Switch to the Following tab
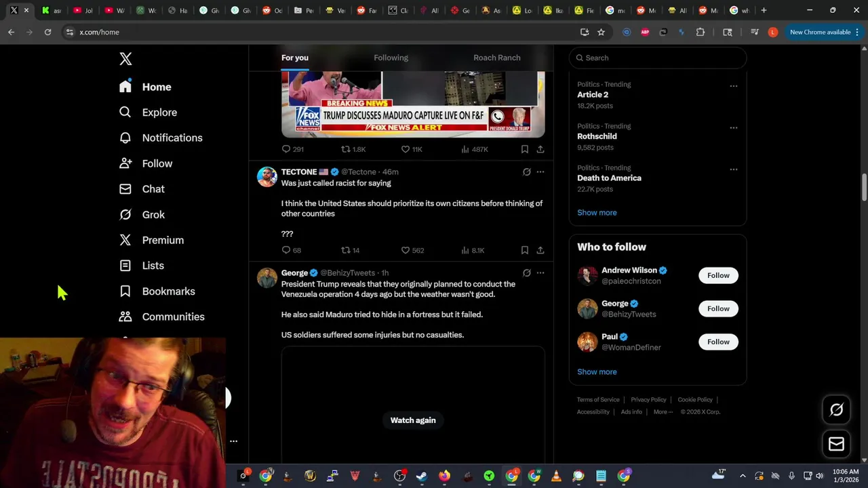 point(391,58)
